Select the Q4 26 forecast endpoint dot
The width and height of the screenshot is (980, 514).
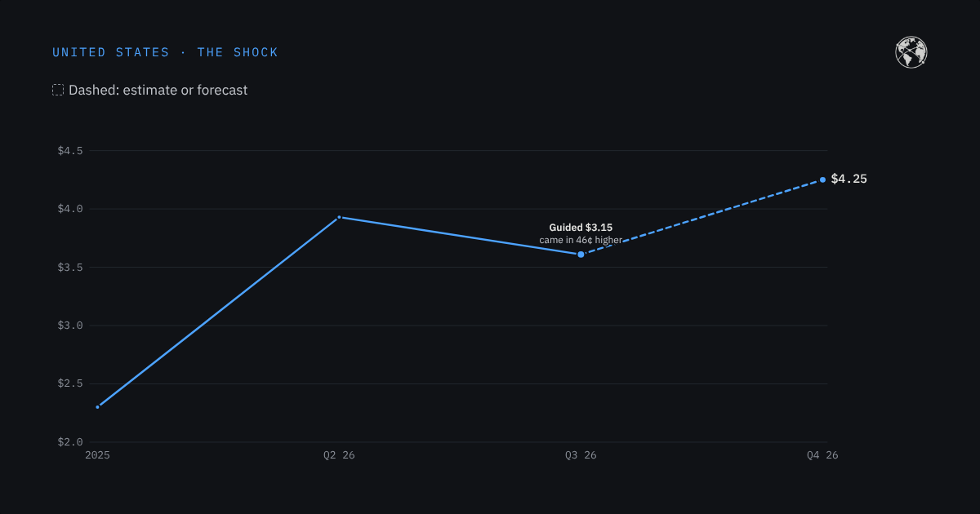[x=822, y=179]
